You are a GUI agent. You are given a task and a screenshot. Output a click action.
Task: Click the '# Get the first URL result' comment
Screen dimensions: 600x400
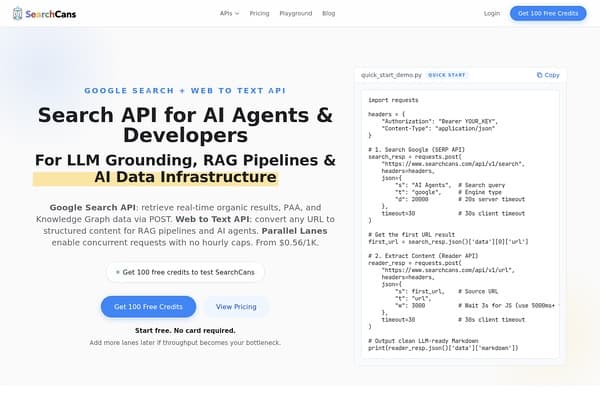(x=411, y=235)
